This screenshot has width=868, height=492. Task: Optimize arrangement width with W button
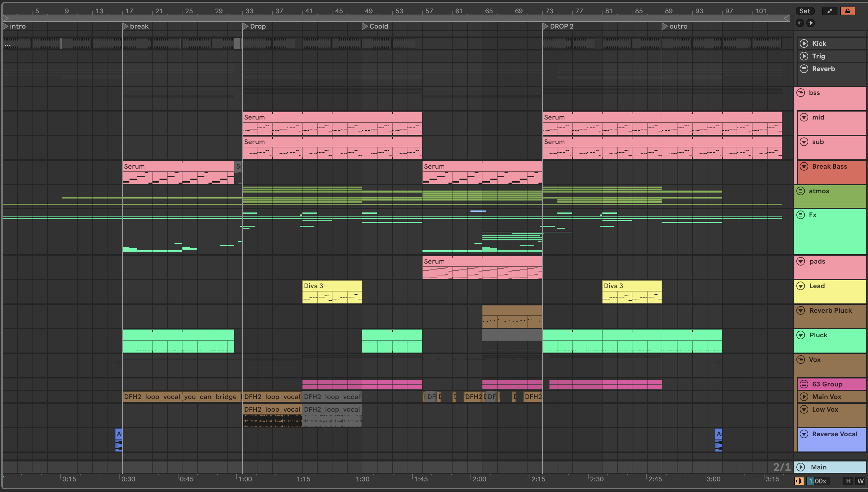point(860,481)
